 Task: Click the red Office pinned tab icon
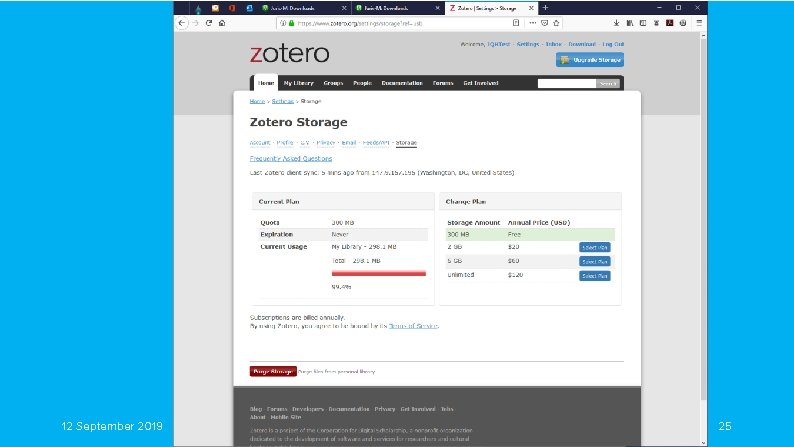pyautogui.click(x=232, y=8)
